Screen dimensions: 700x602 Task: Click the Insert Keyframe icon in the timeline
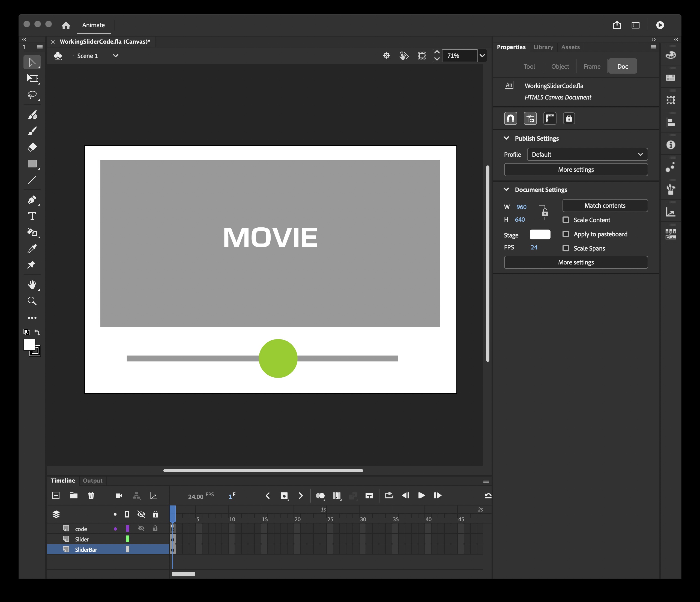[x=284, y=496]
